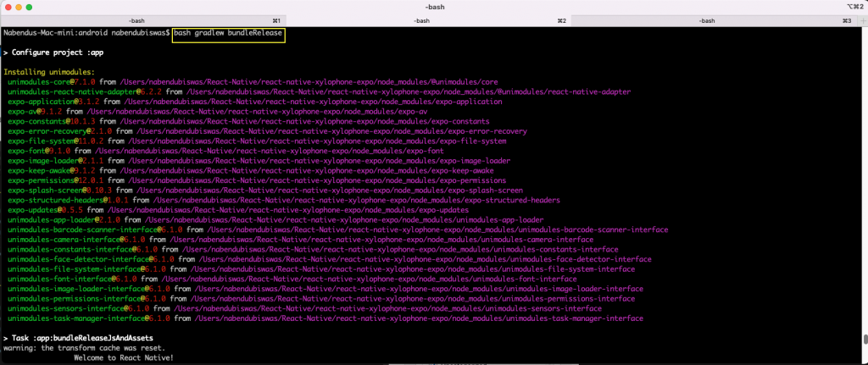Click the 'unimodules-task-manager-interface@6.1.0' package name
Image resolution: width=868 pixels, height=365 pixels.
[89, 318]
